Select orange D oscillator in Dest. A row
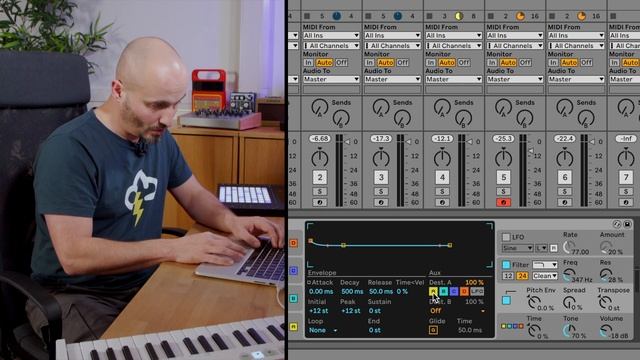Screen dimensions: 640x360 tap(464, 291)
